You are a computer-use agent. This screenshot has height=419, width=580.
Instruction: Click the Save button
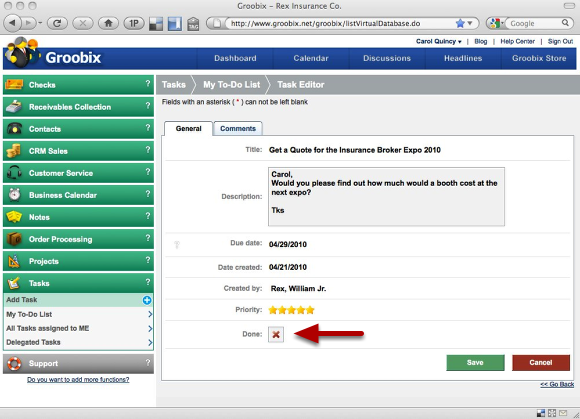(x=475, y=363)
